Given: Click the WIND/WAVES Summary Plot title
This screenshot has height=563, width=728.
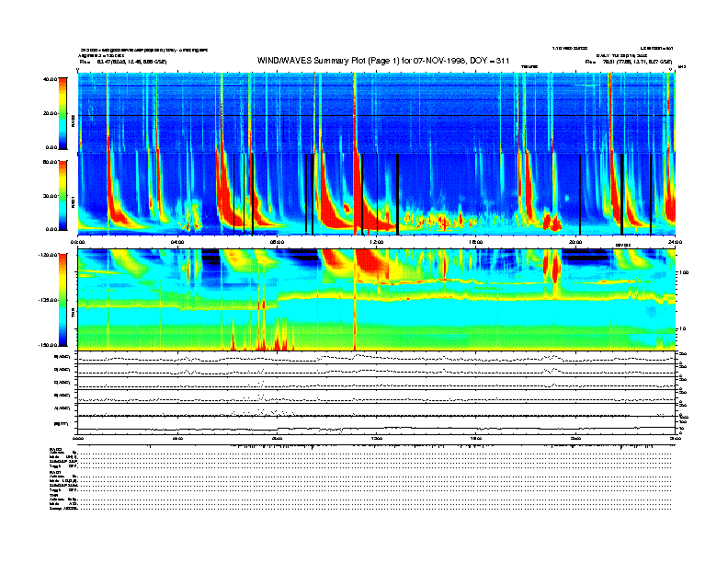Looking at the screenshot, I should click(383, 61).
